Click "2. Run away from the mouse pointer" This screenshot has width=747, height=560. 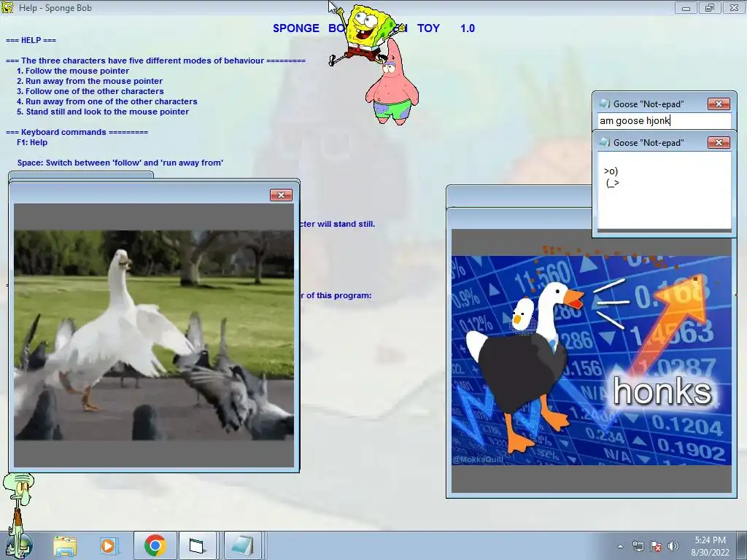[x=90, y=81]
